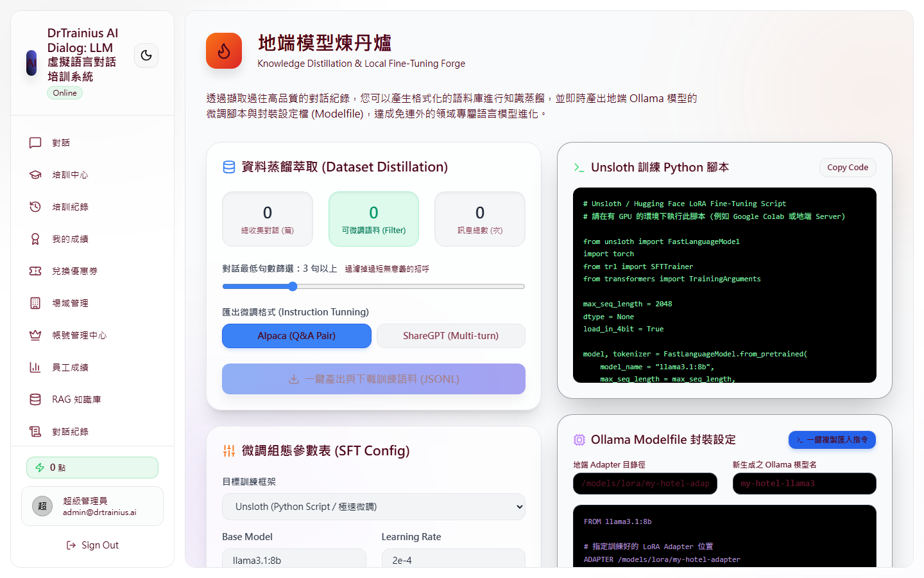Open the 目標訓練框架 dropdown

373,507
